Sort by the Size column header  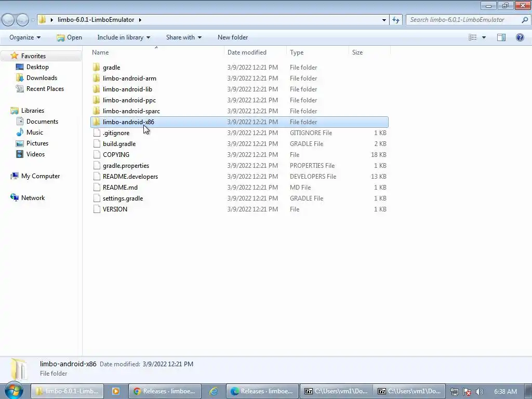(369, 52)
